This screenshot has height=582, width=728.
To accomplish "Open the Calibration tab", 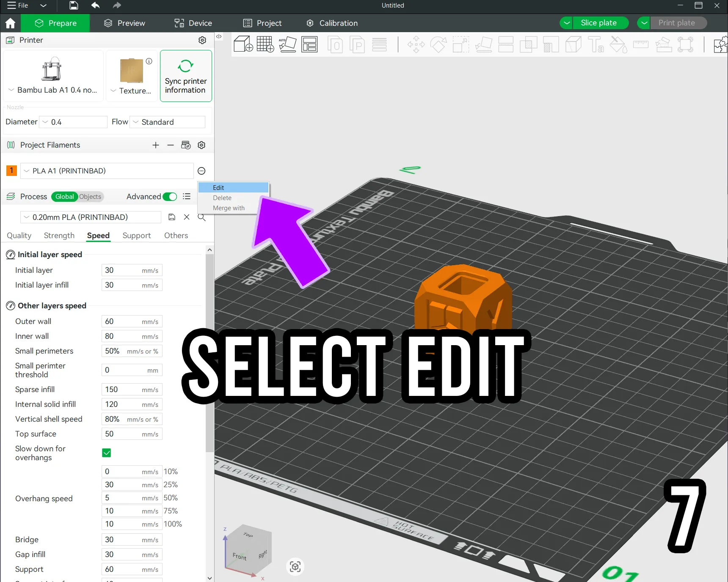I will pos(332,23).
